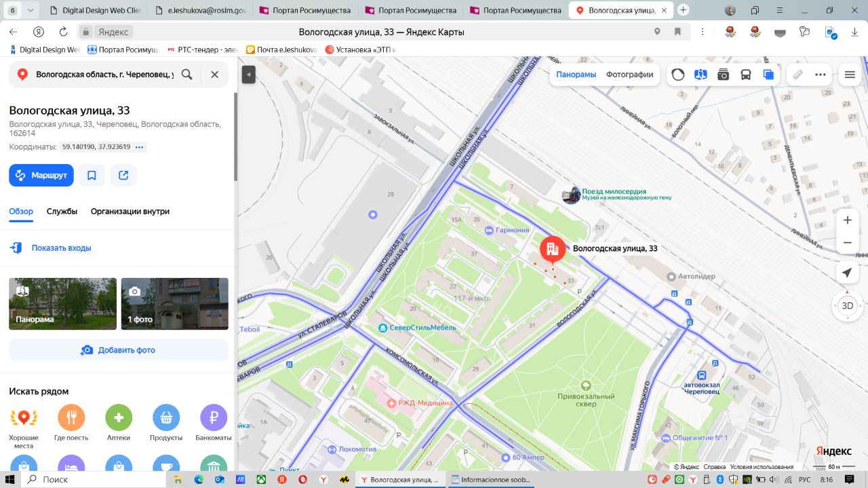Click the Поезд милосердия museum marker
The height and width of the screenshot is (488, 868).
[572, 195]
